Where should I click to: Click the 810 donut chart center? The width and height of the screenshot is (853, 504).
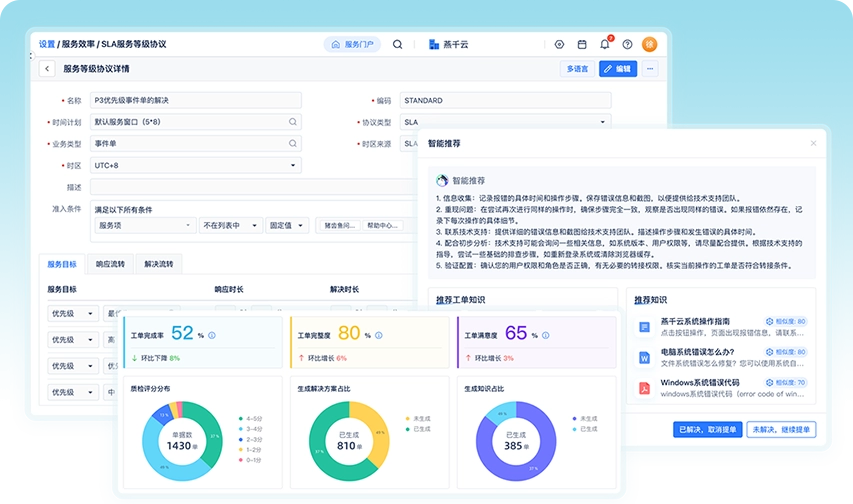349,441
